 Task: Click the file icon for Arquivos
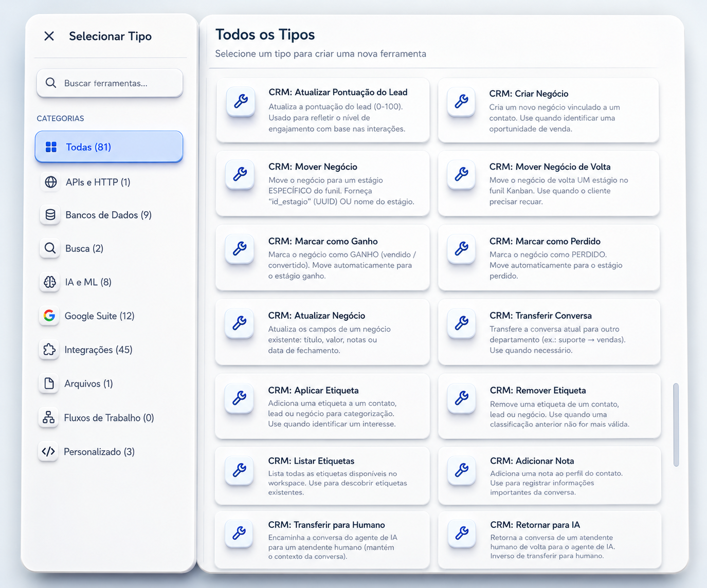(x=49, y=383)
